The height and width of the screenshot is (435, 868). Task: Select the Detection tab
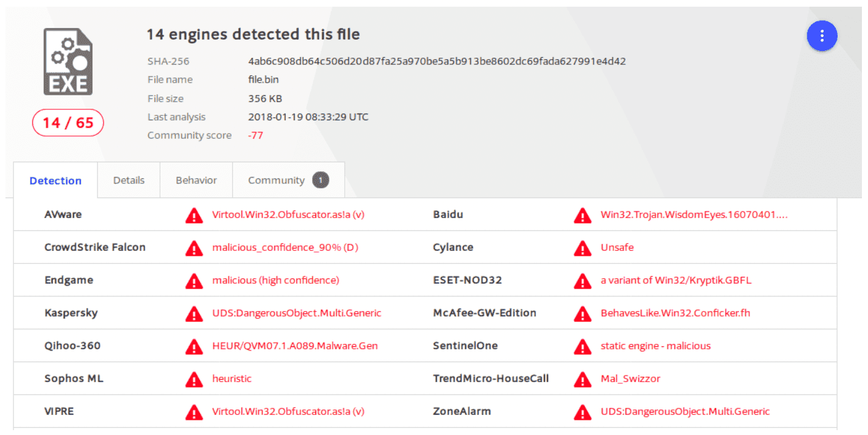55,181
